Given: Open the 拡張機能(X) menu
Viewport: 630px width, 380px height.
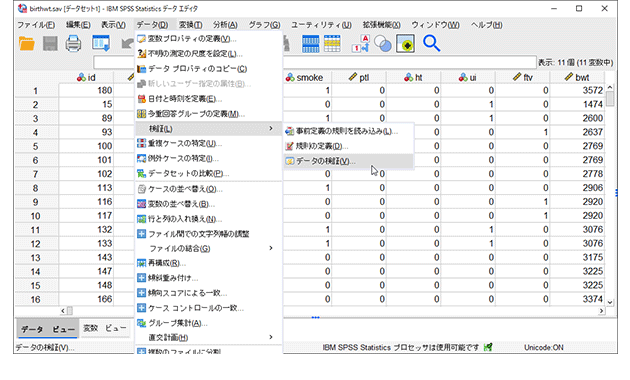Looking at the screenshot, I should (x=382, y=25).
